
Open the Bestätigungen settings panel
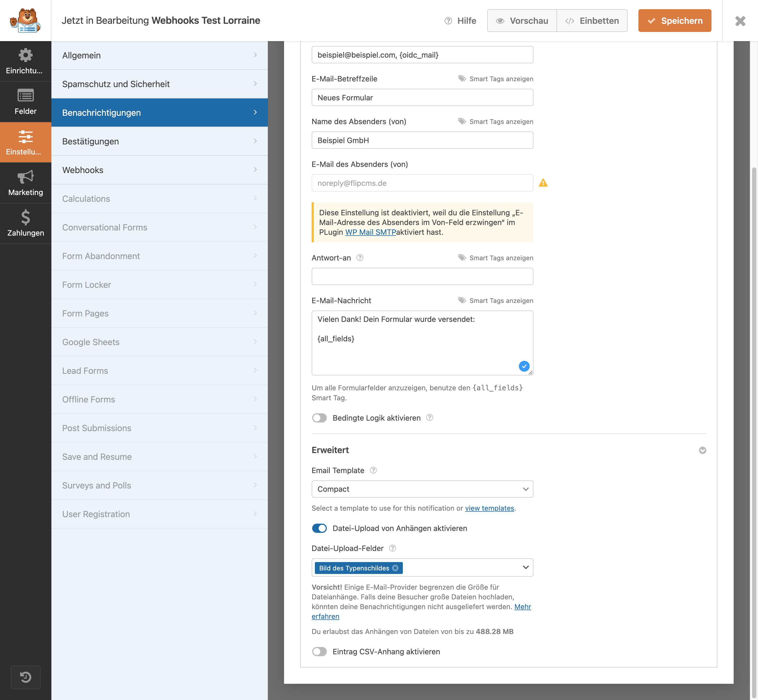tap(160, 141)
